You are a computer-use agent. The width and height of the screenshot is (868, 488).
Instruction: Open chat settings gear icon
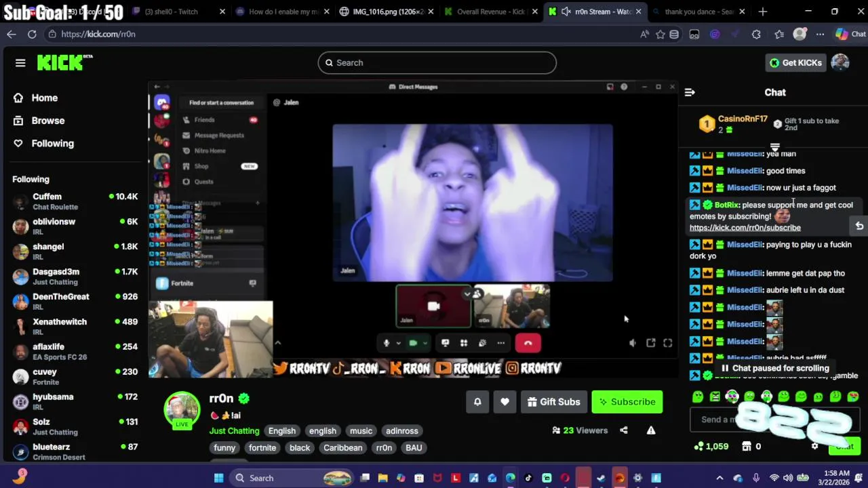[814, 446]
